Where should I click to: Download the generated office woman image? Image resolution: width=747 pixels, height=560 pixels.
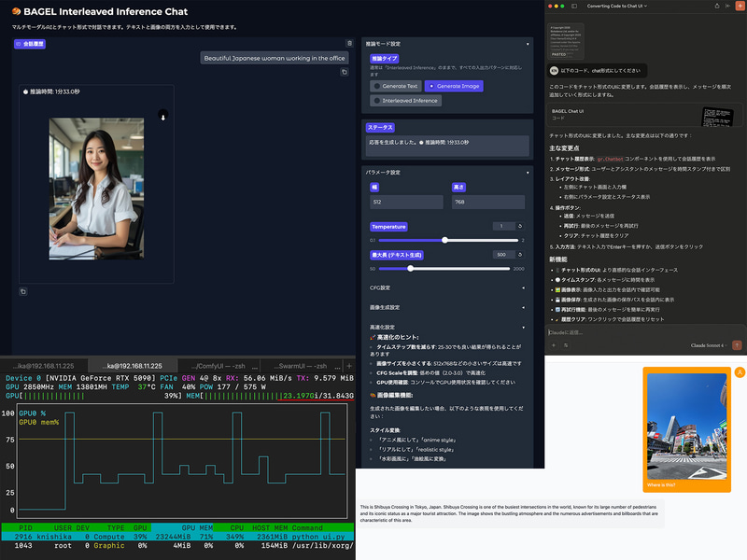pyautogui.click(x=162, y=117)
